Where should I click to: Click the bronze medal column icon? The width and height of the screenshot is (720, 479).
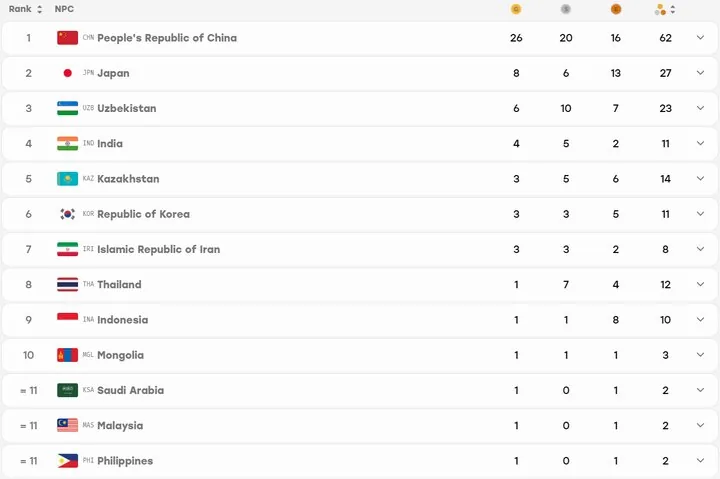616,9
